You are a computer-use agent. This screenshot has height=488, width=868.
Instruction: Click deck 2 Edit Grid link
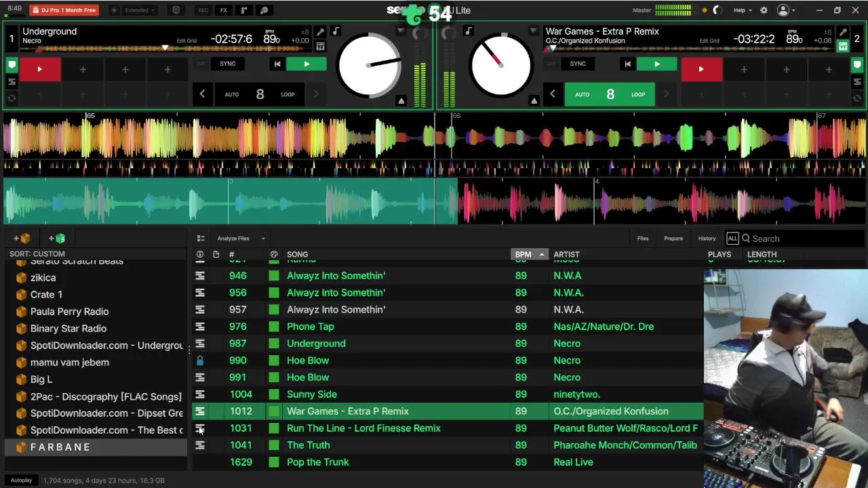click(709, 41)
